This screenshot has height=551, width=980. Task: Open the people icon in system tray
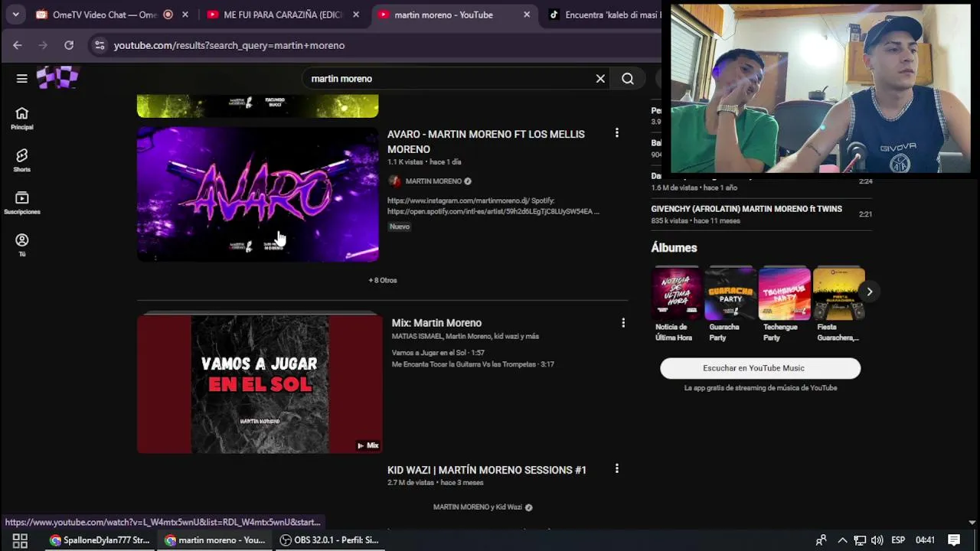click(821, 540)
